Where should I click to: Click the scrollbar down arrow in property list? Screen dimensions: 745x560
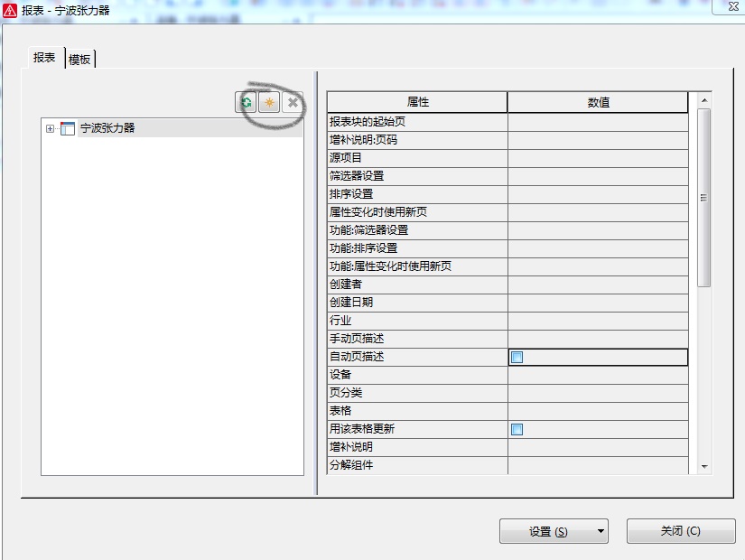(704, 466)
